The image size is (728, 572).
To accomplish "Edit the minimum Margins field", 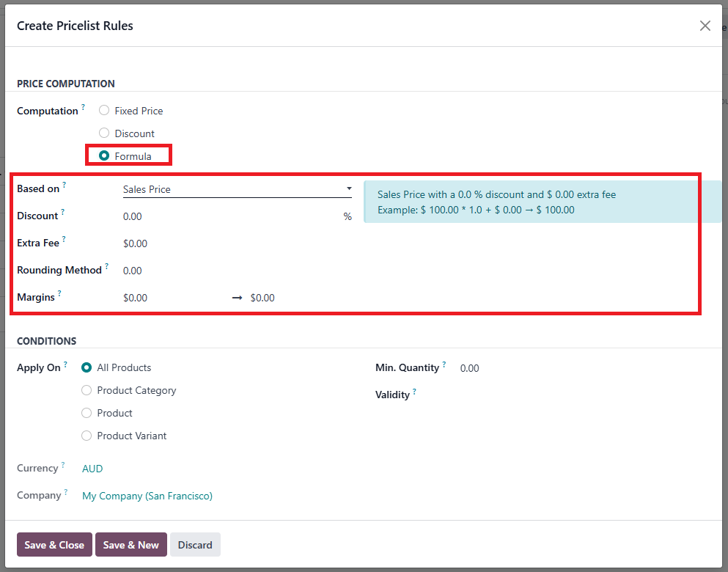I will pyautogui.click(x=172, y=298).
